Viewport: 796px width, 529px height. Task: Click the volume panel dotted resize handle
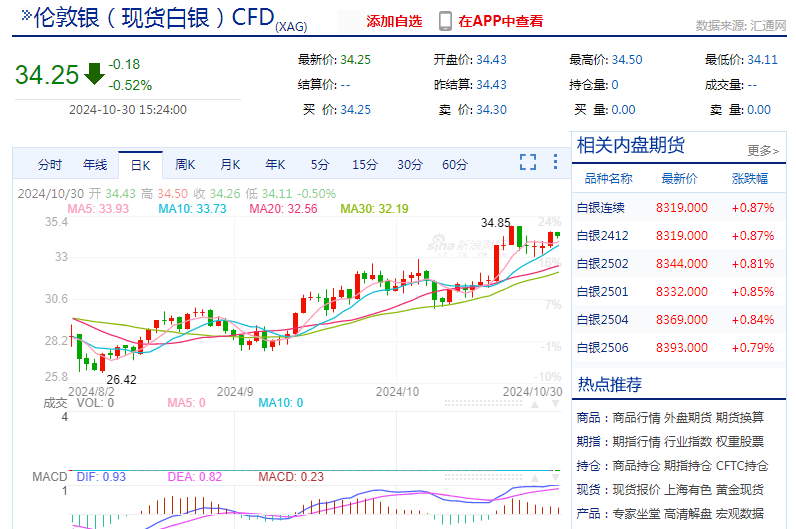click(483, 404)
